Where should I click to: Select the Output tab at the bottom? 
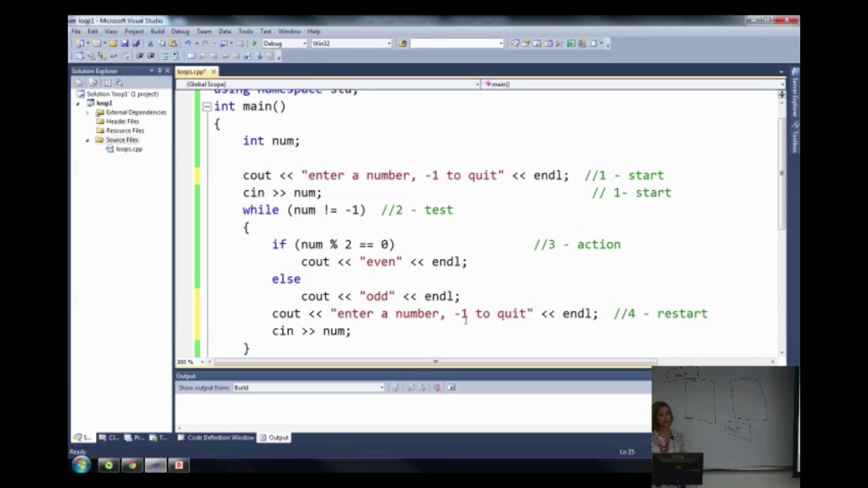coord(275,438)
